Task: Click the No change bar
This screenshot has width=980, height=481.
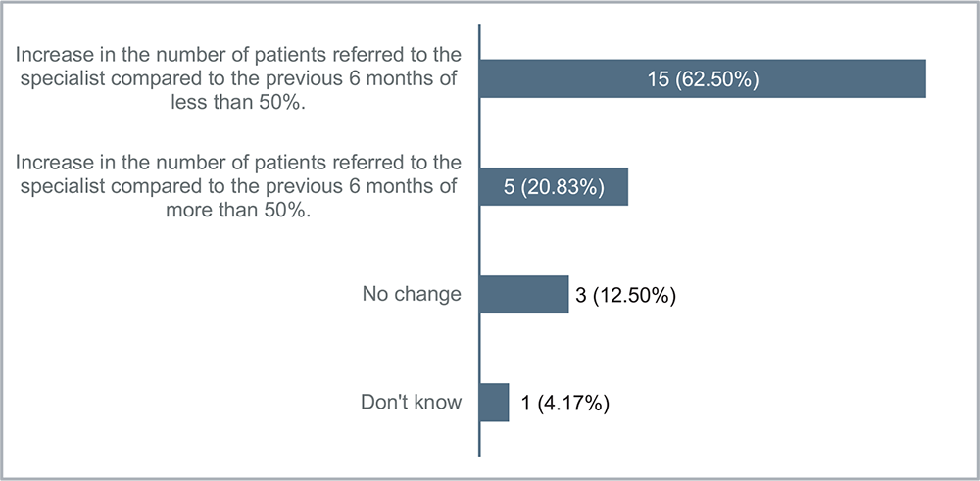Action: tap(524, 294)
